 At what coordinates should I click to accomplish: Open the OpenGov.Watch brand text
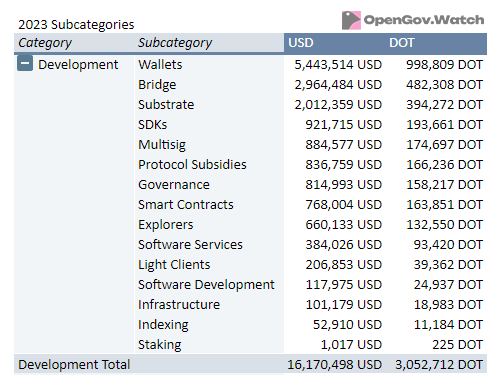pyautogui.click(x=424, y=20)
